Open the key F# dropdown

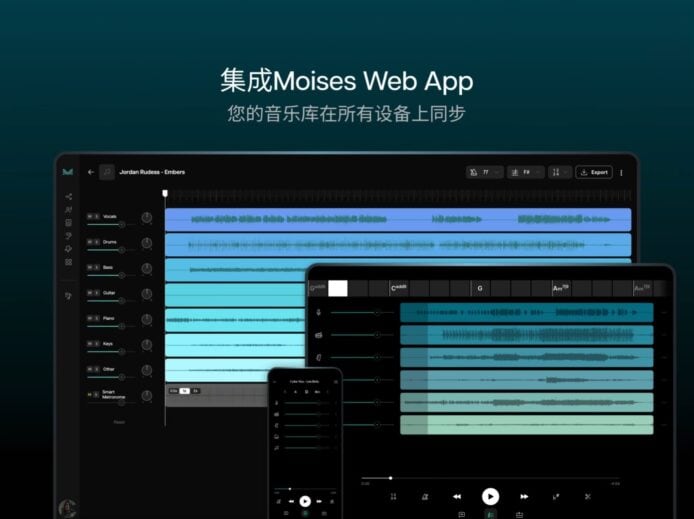point(525,172)
